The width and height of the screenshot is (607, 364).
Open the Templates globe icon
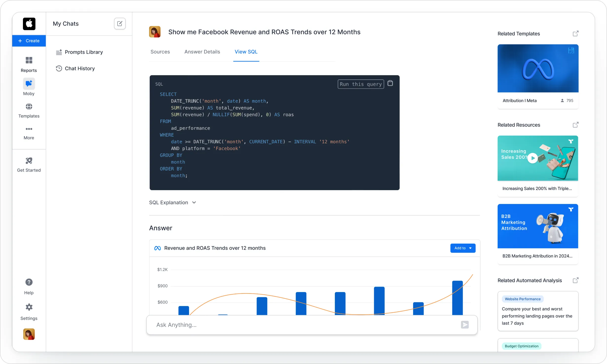[29, 107]
